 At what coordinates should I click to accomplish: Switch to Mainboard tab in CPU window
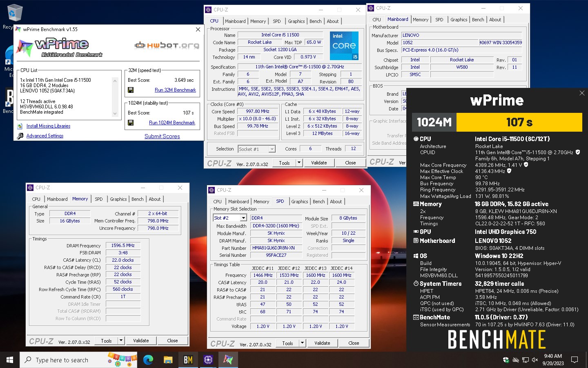tap(235, 21)
